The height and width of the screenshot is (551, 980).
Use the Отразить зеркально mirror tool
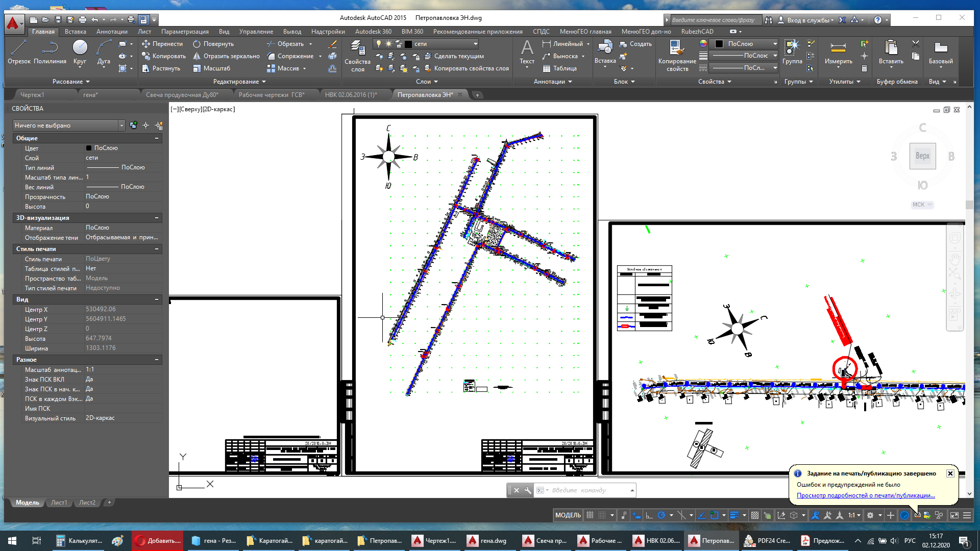[x=226, y=56]
